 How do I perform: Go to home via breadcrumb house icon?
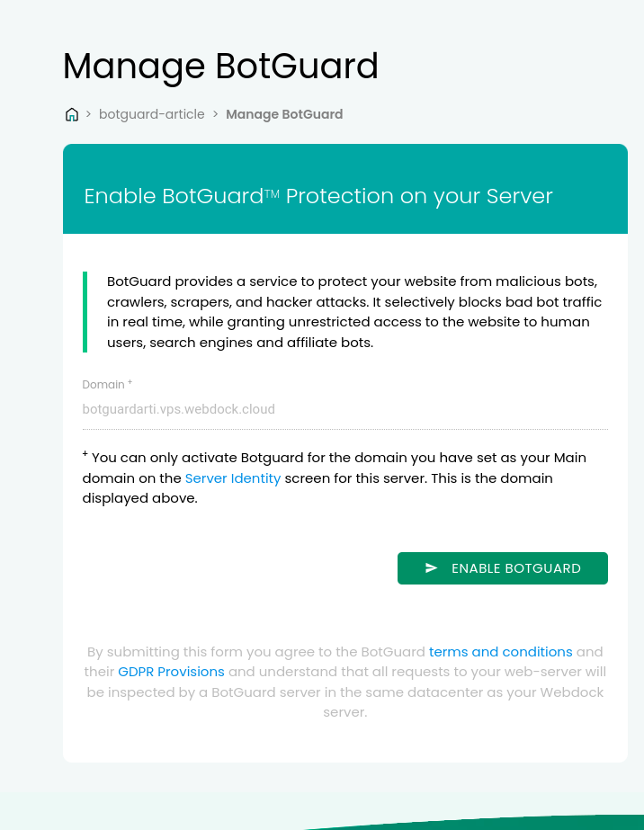point(71,114)
